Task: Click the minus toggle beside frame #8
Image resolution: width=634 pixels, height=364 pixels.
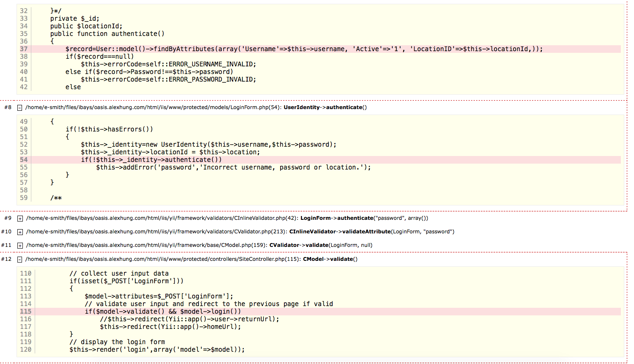Action: (19, 107)
